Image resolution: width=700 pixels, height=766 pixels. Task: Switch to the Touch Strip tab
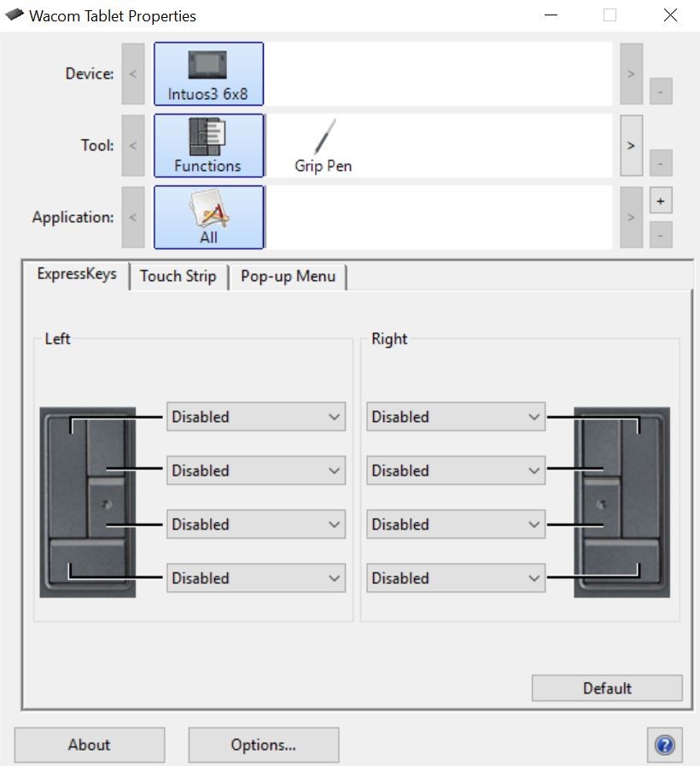click(178, 277)
